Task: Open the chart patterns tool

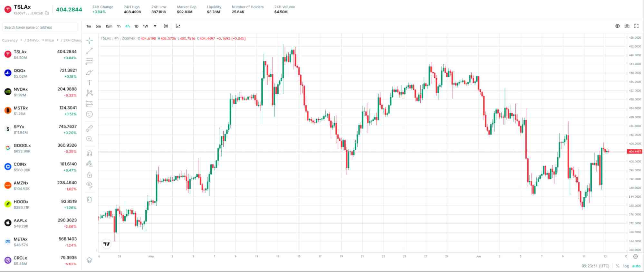Action: [x=90, y=93]
